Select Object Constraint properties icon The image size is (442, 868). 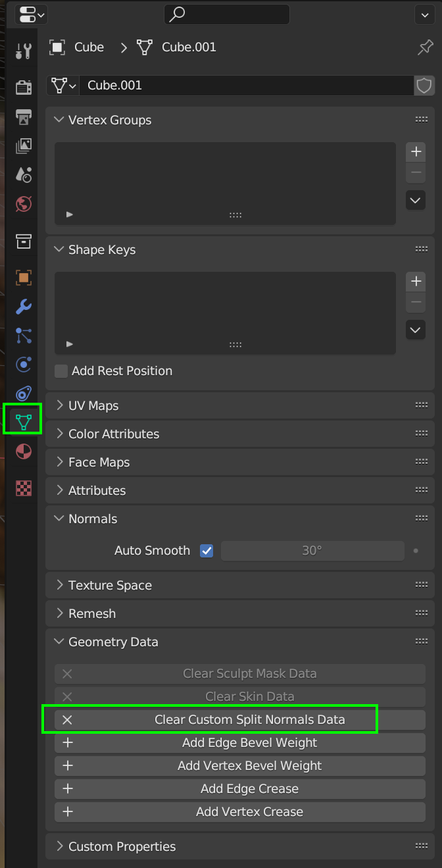(23, 392)
